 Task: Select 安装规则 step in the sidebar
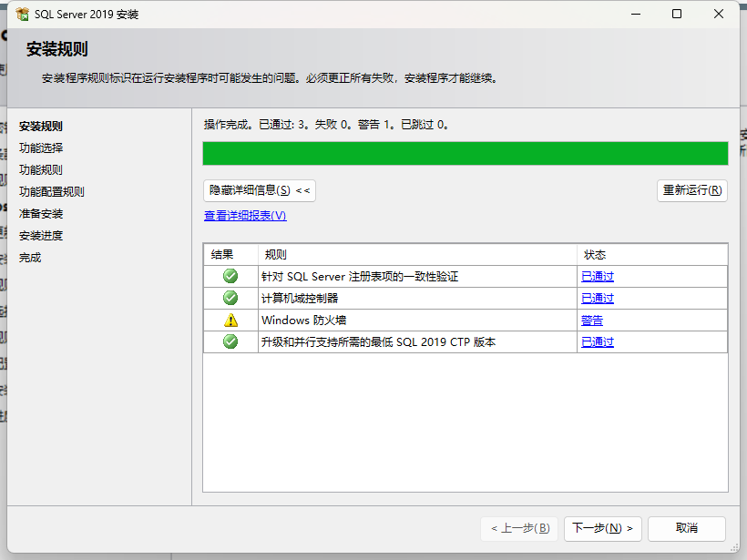[41, 127]
